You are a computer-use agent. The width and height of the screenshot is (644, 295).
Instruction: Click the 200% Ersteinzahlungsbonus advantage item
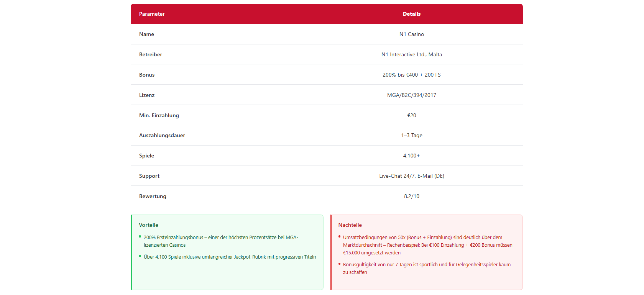click(x=221, y=241)
